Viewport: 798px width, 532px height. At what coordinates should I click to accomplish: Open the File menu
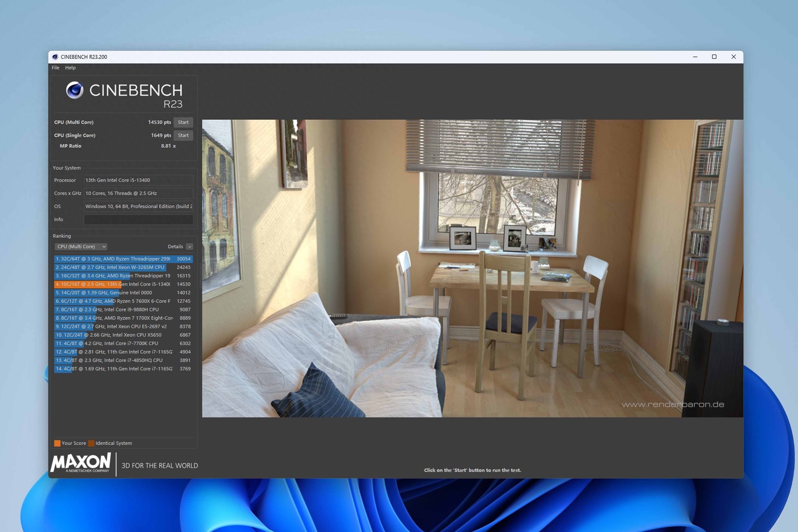(x=55, y=68)
